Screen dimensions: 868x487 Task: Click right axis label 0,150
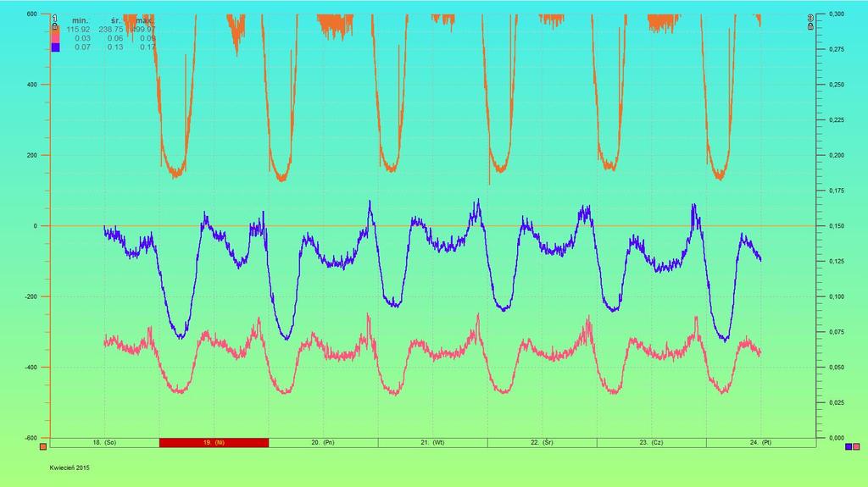(x=837, y=226)
